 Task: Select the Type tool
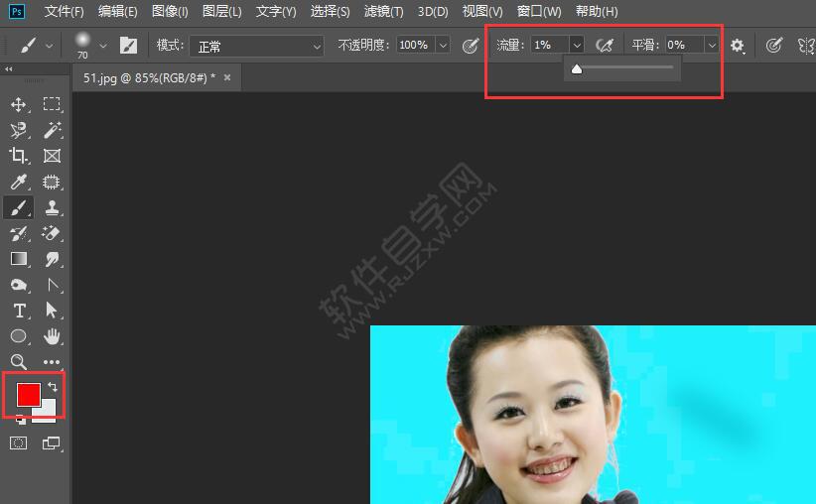coord(19,311)
